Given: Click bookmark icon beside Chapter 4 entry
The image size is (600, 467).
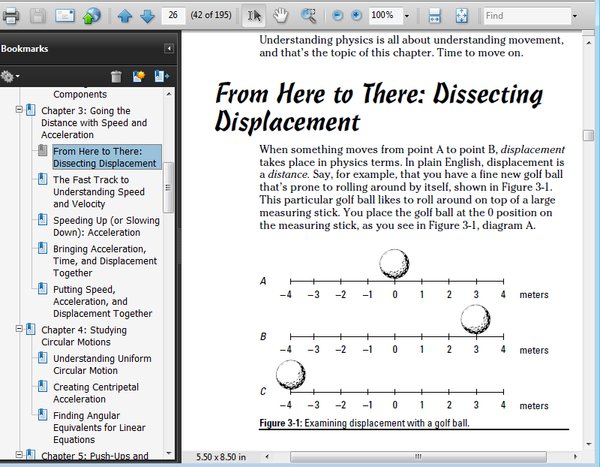Looking at the screenshot, I should coord(31,330).
